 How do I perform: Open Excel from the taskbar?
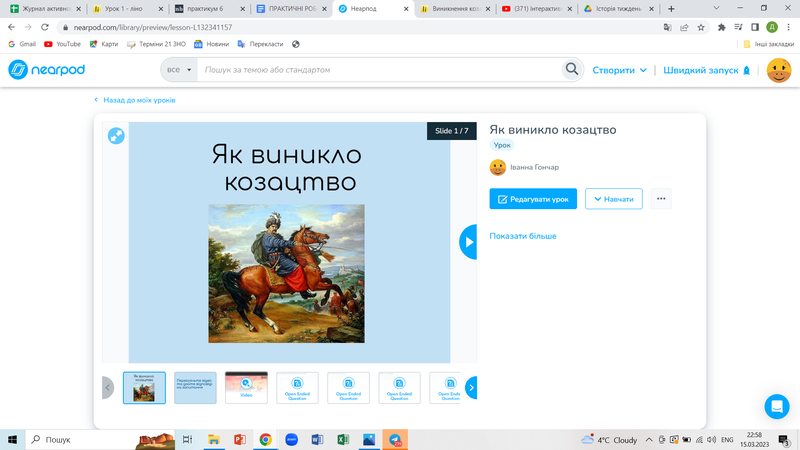343,440
